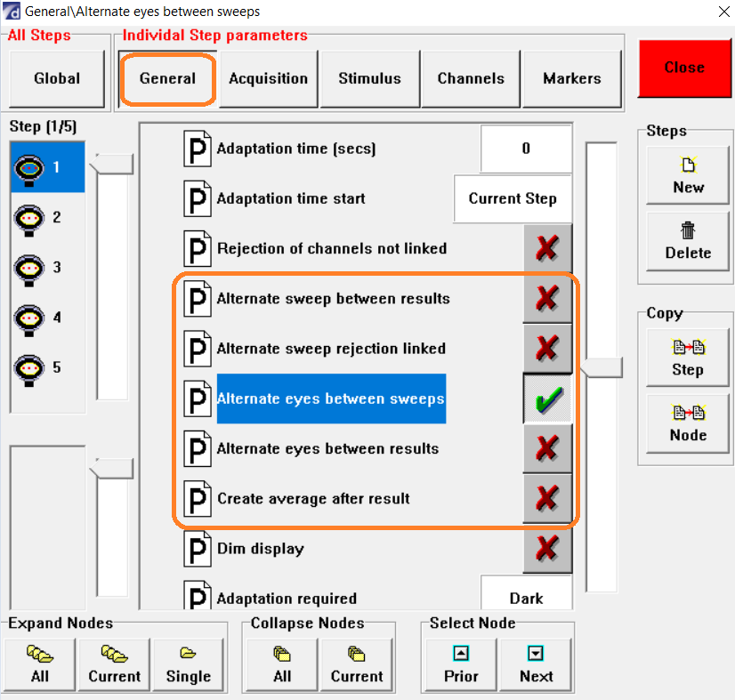Click P icon beside Adaptation time start
This screenshot has width=735, height=700.
[198, 198]
